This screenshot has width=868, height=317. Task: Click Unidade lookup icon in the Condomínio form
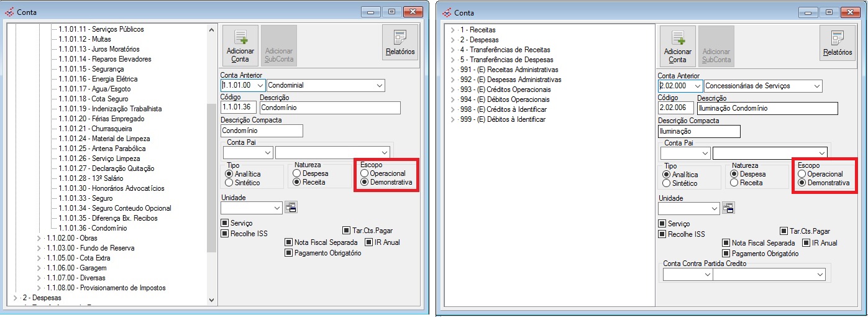point(291,208)
